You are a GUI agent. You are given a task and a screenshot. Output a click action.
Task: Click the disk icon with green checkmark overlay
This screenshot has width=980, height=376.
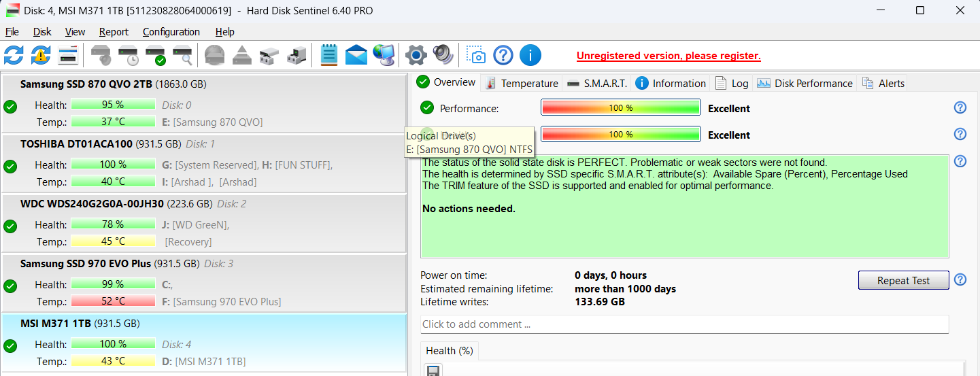(x=156, y=55)
